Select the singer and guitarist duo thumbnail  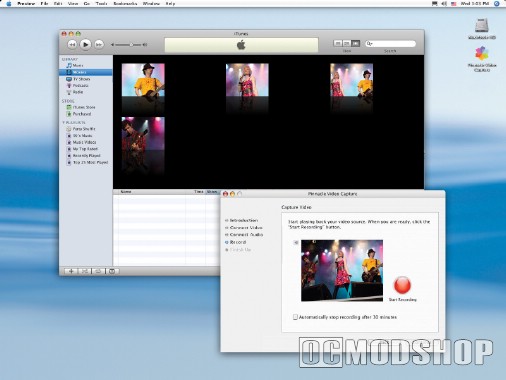351,80
